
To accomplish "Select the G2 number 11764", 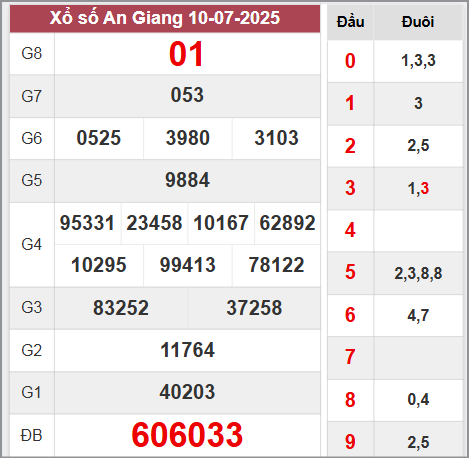I will [187, 350].
